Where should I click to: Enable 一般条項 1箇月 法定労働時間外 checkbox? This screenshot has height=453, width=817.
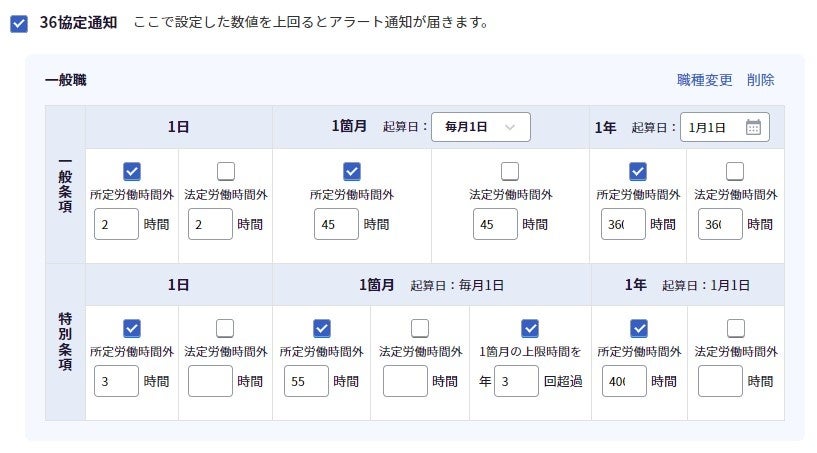[x=510, y=171]
